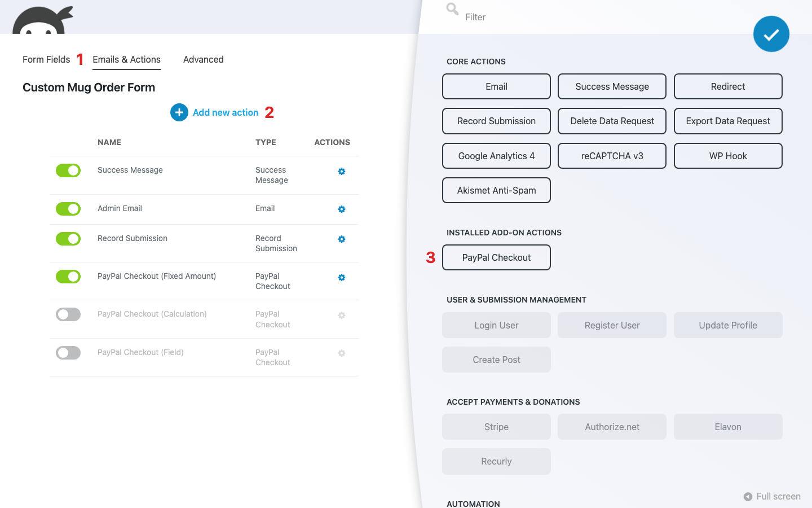Select the Admin Email row name

click(120, 208)
